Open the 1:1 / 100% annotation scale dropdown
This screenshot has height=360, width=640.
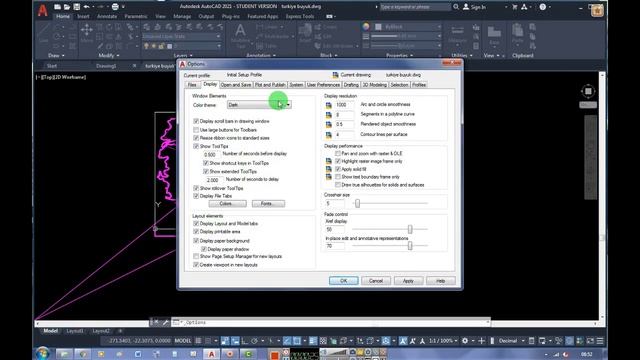(443, 340)
